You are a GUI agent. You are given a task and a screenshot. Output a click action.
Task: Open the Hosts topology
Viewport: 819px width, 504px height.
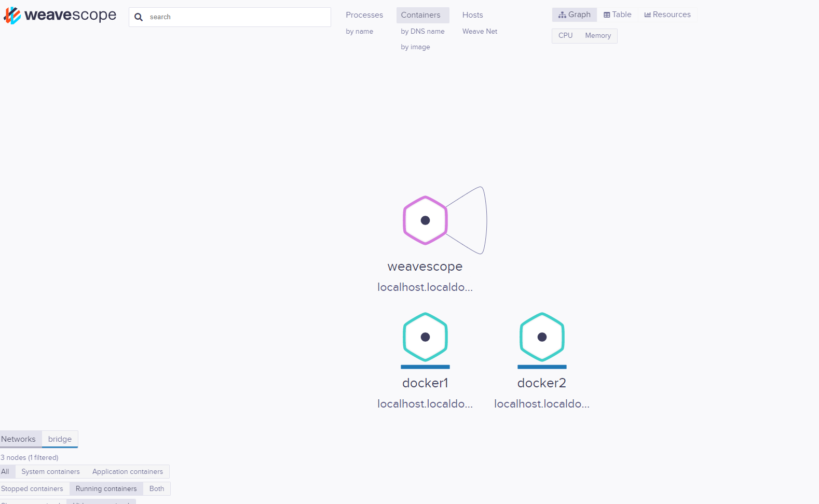(473, 15)
